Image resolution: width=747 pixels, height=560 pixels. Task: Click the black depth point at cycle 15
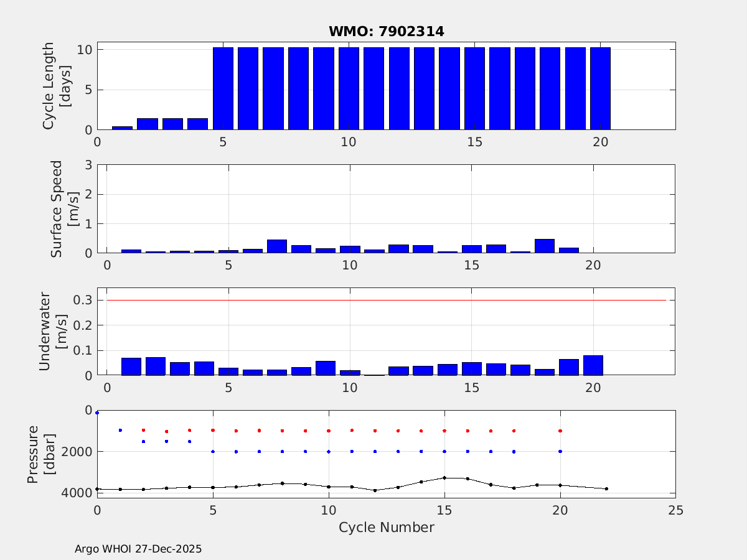pos(444,478)
